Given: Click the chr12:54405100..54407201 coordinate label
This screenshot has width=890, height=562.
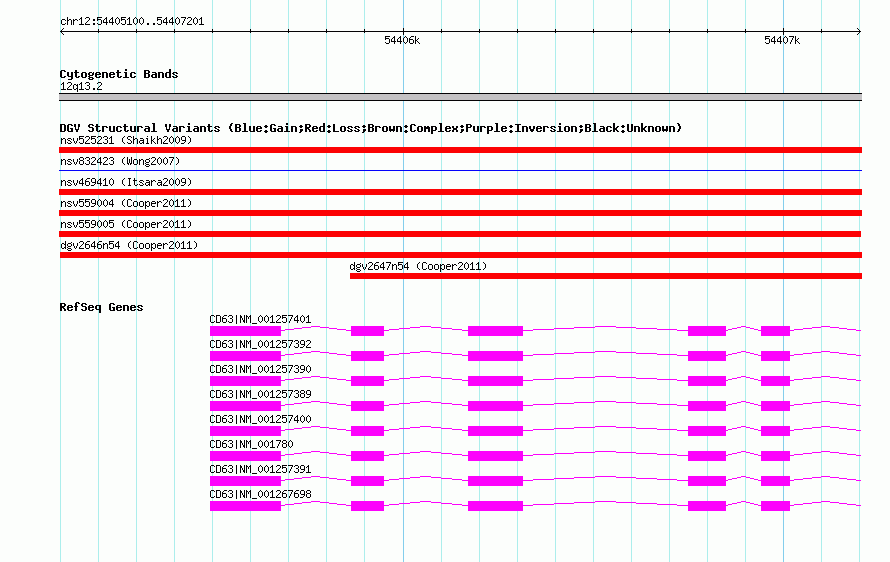Looking at the screenshot, I should click(x=132, y=21).
